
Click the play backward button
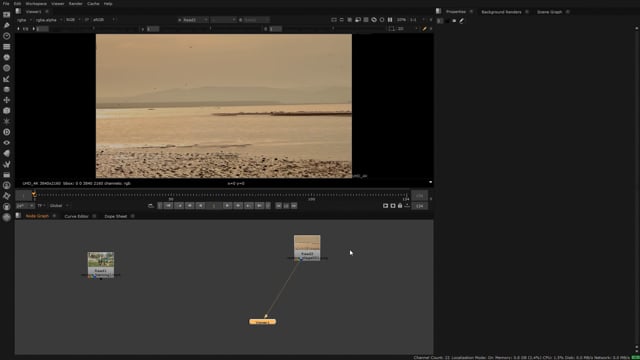200,206
